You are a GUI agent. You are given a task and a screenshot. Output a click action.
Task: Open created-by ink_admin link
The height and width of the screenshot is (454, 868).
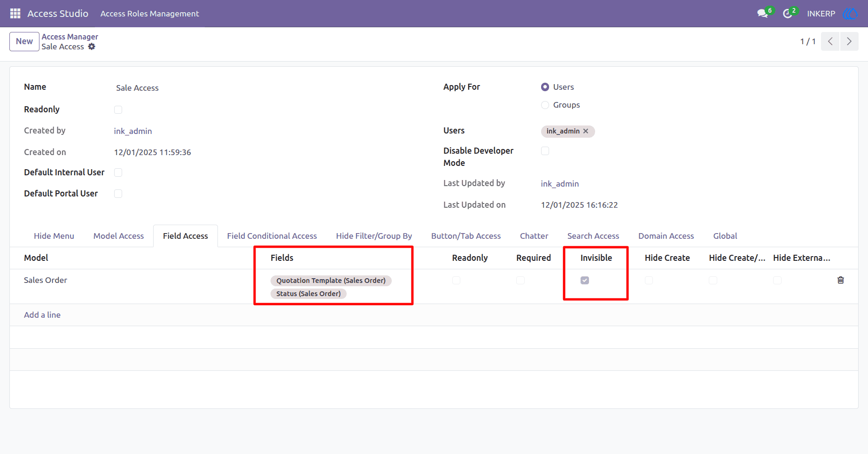(x=133, y=131)
